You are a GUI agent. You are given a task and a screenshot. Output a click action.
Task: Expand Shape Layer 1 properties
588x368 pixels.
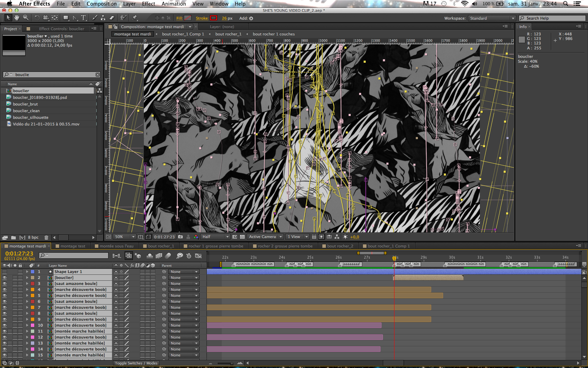pyautogui.click(x=27, y=272)
